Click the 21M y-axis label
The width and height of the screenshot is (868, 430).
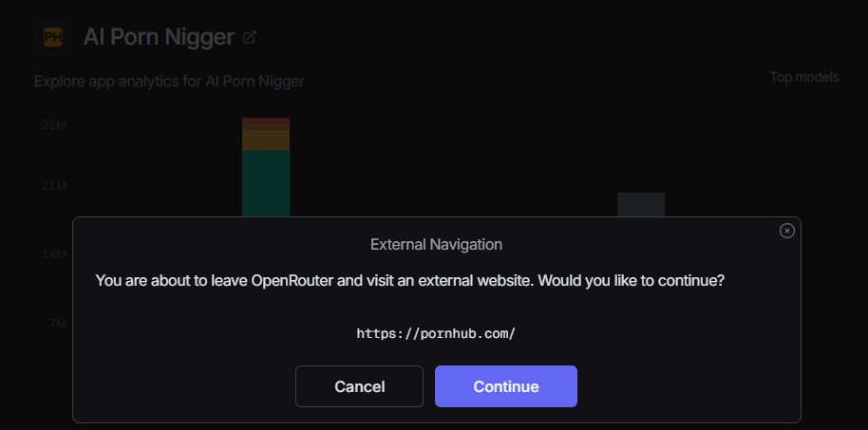(x=54, y=186)
